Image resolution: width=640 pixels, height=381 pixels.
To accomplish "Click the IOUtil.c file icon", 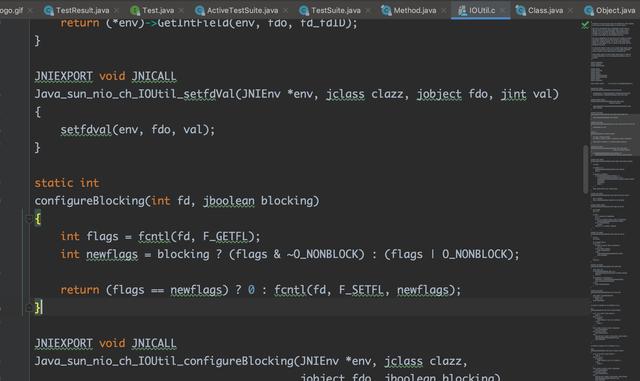I will click(x=462, y=11).
